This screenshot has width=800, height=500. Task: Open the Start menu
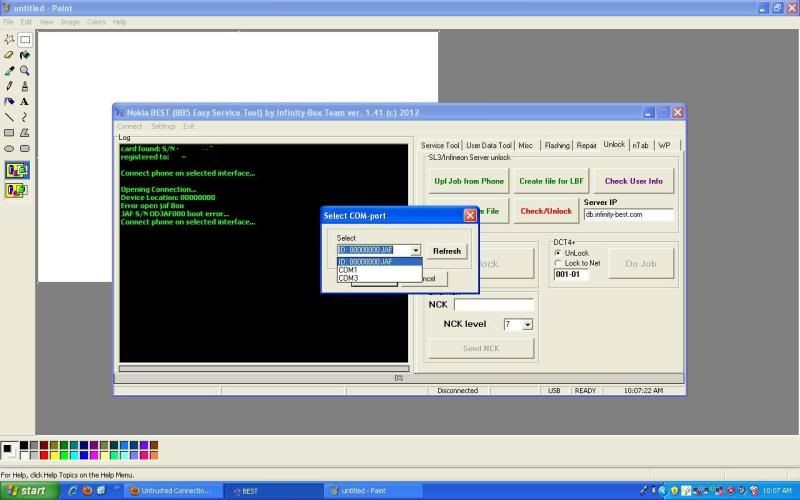pyautogui.click(x=28, y=491)
